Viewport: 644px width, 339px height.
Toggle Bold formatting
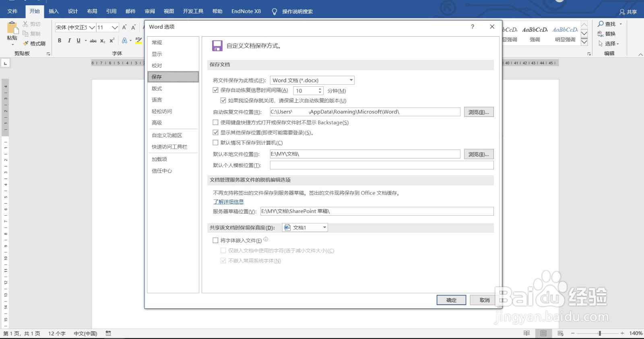click(x=60, y=40)
